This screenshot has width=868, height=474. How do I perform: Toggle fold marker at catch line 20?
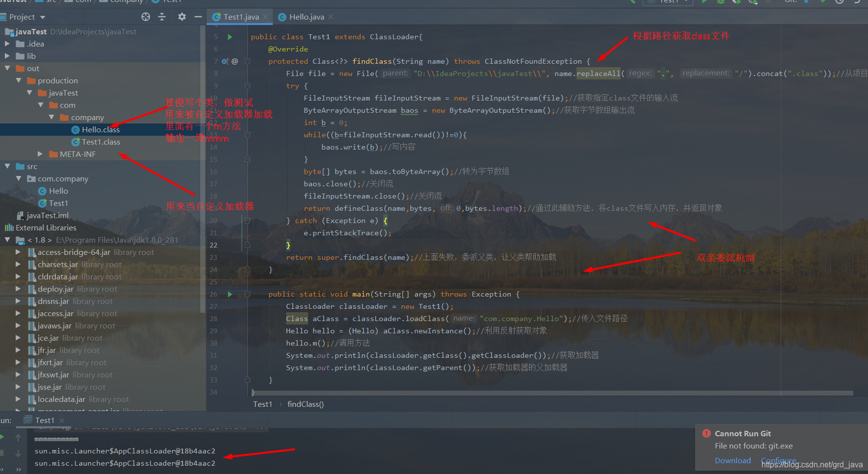click(x=247, y=221)
